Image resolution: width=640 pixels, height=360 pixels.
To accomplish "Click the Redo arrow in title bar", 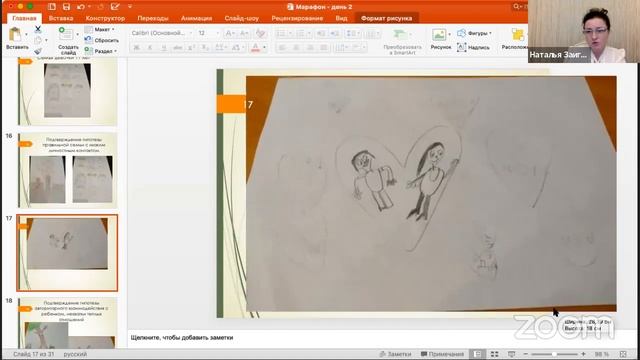I will point(101,7).
